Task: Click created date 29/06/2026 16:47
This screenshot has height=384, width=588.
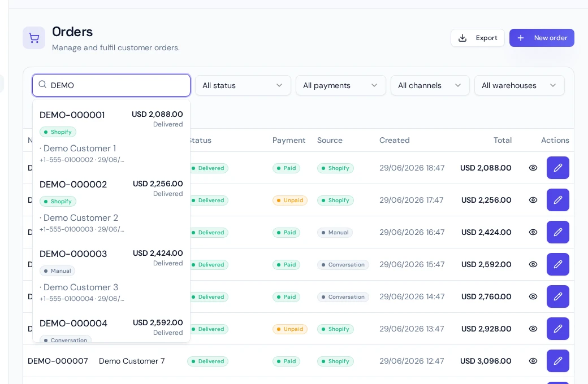Action: [x=412, y=232]
